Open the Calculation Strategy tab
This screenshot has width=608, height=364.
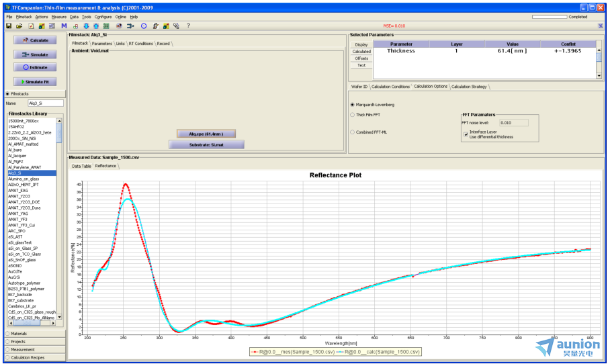pyautogui.click(x=469, y=87)
